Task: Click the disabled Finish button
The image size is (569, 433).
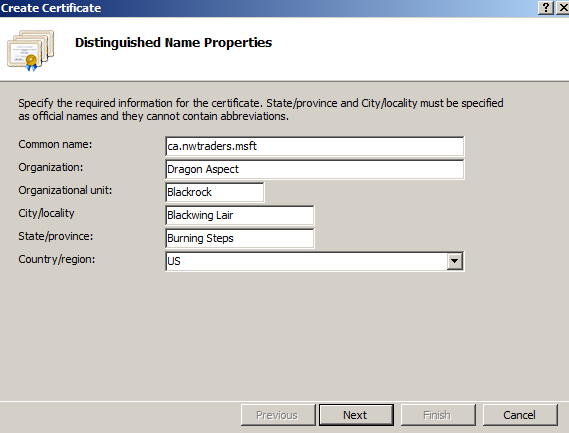Action: click(x=438, y=415)
